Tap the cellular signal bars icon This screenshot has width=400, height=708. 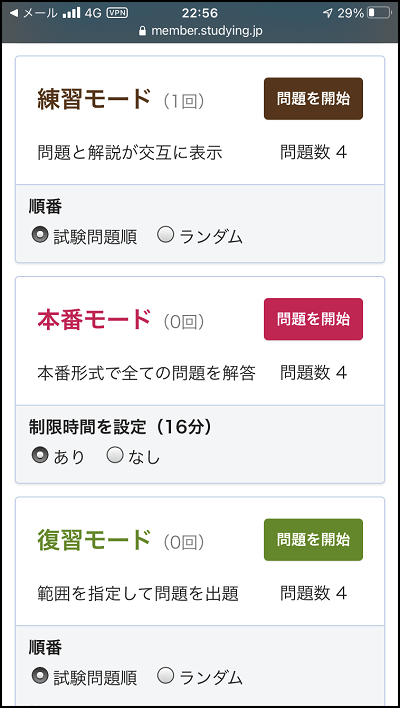71,13
